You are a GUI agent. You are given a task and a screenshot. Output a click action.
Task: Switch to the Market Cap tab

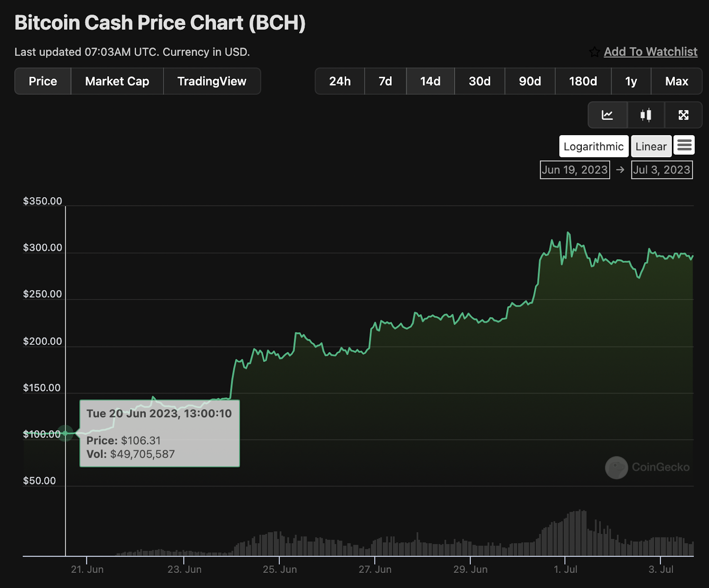(x=117, y=81)
